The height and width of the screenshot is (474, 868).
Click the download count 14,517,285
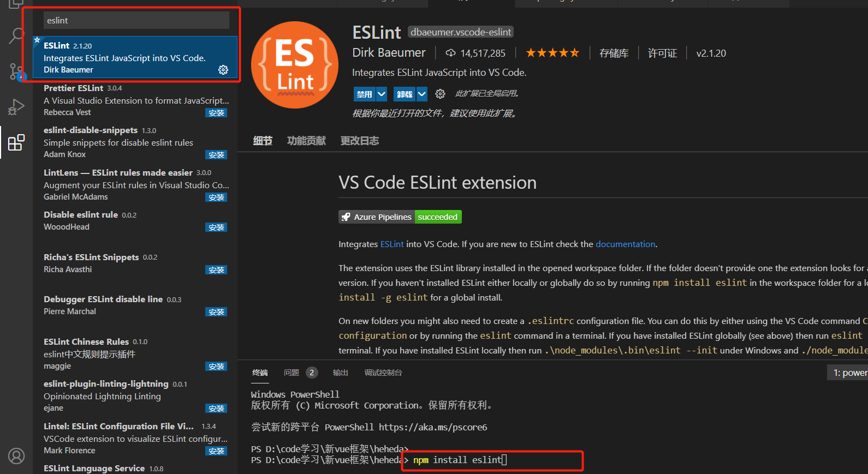(x=475, y=53)
